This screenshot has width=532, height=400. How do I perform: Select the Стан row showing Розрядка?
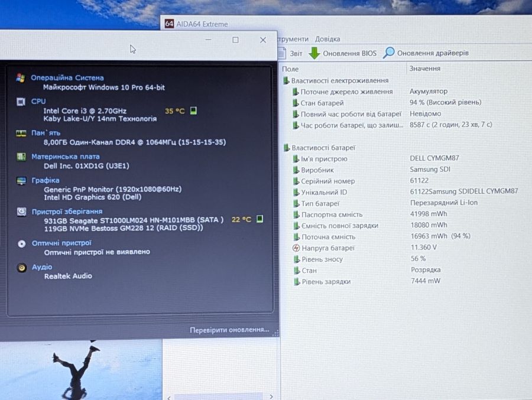(367, 270)
